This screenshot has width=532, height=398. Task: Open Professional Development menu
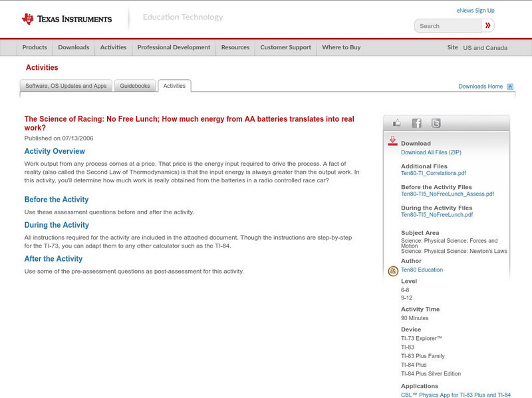tap(174, 47)
